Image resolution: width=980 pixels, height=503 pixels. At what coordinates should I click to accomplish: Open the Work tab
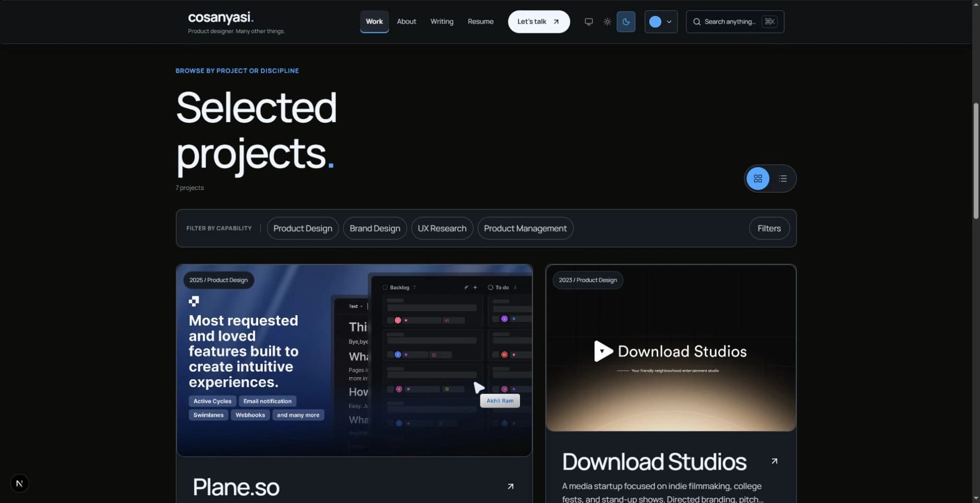point(374,21)
